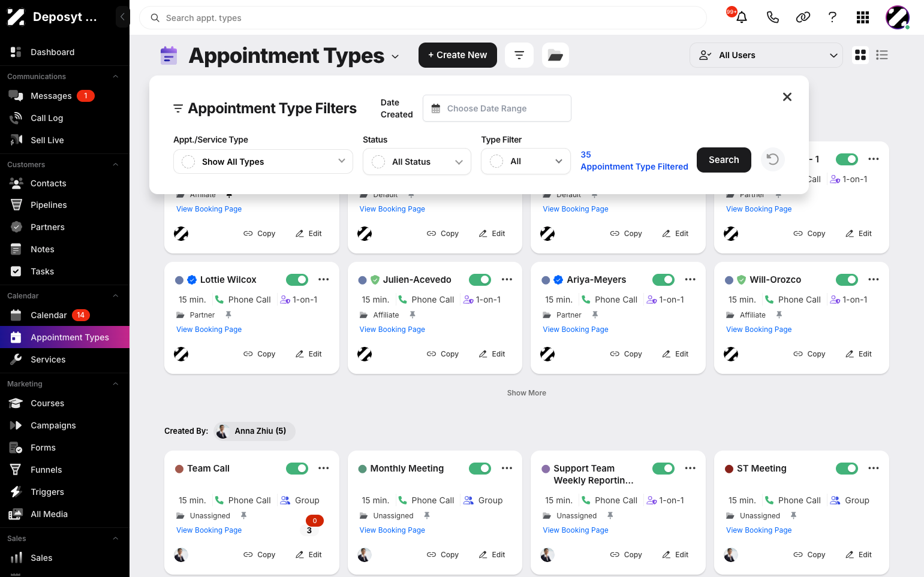Collapse the Marketing sidebar section
Screen dimensions: 924x577
coord(116,384)
